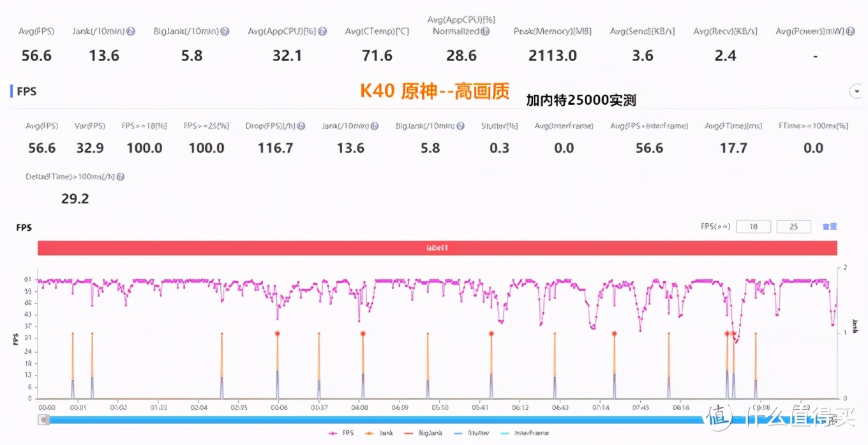Click the blue timeline range bar below the chart

tap(437, 419)
